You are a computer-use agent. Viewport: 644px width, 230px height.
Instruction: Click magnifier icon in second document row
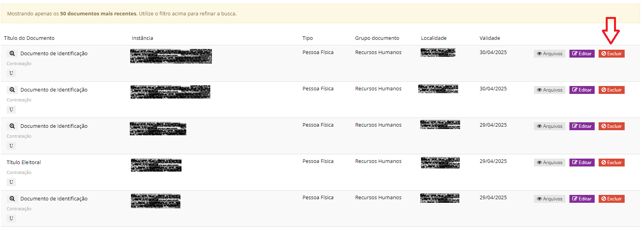pos(12,90)
